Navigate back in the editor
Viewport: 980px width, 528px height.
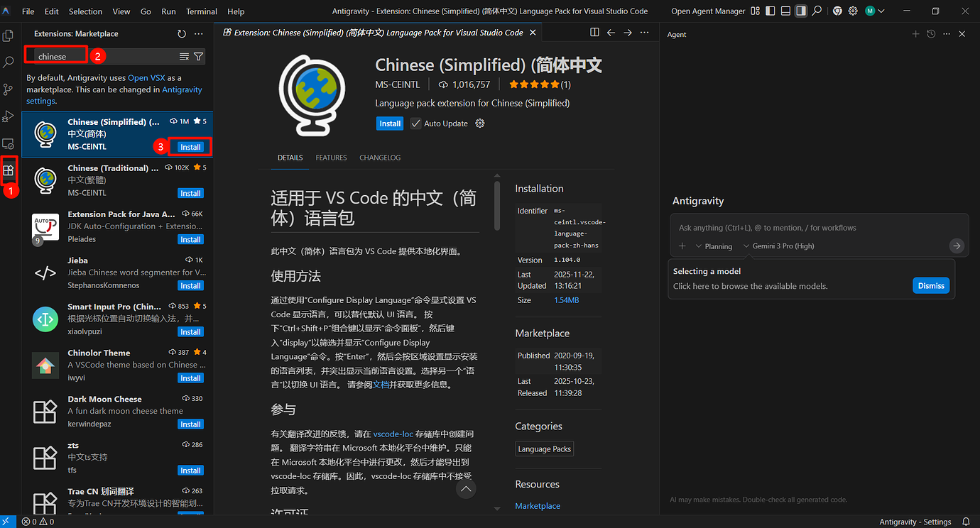611,33
